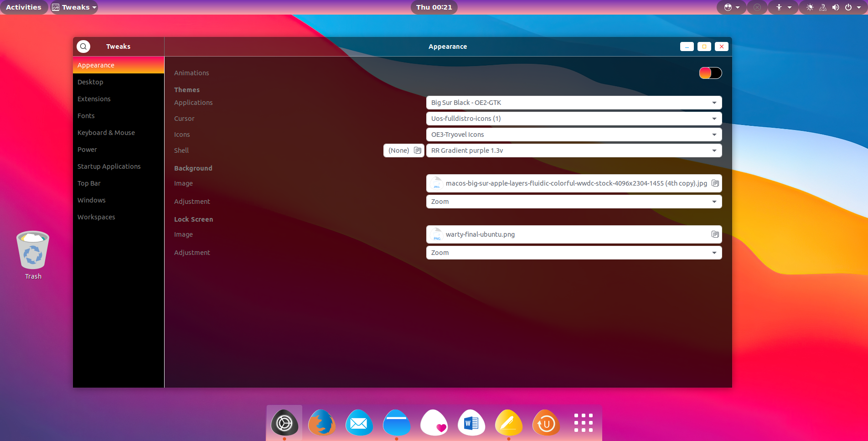Image resolution: width=868 pixels, height=441 pixels.
Task: Close the Tweaks window
Action: click(x=722, y=47)
